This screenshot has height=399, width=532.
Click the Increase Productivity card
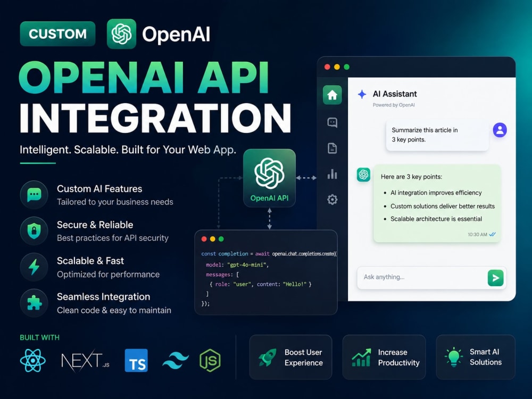coord(384,358)
